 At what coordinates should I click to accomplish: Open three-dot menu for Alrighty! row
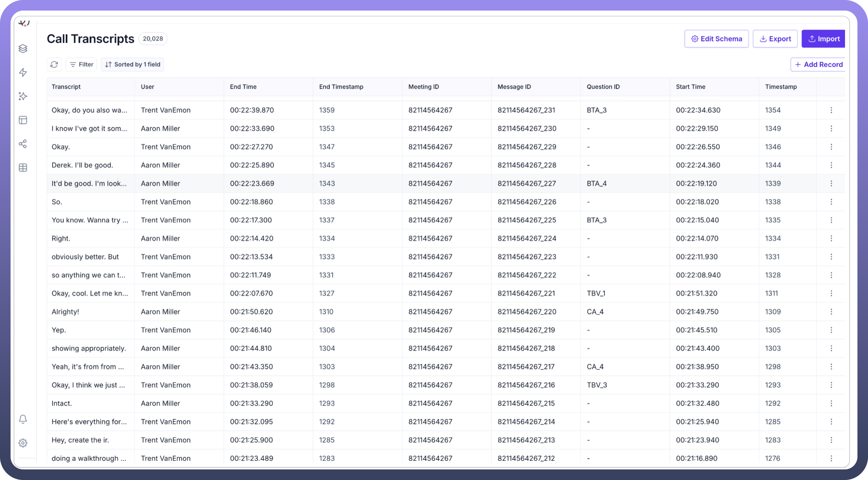pyautogui.click(x=831, y=312)
